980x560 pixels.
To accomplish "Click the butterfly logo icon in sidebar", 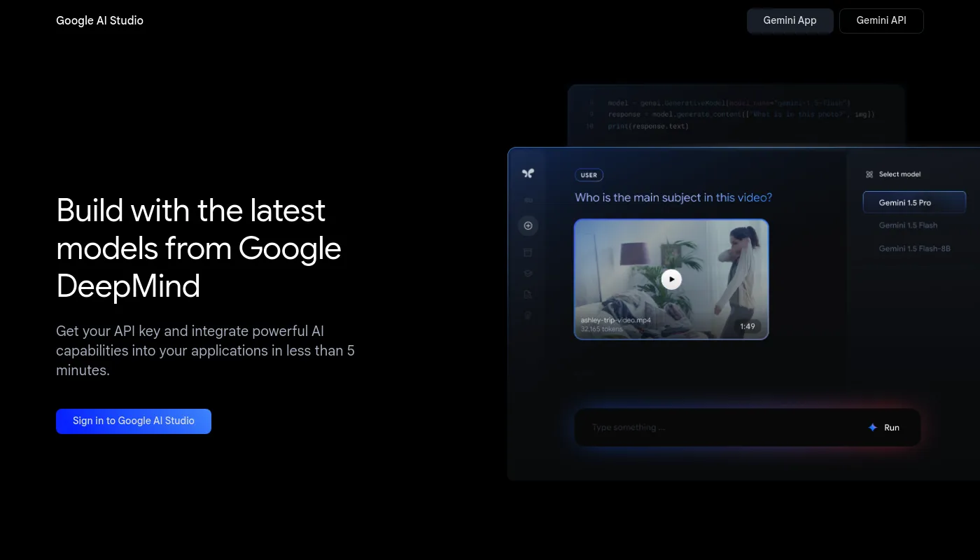I will pos(528,173).
